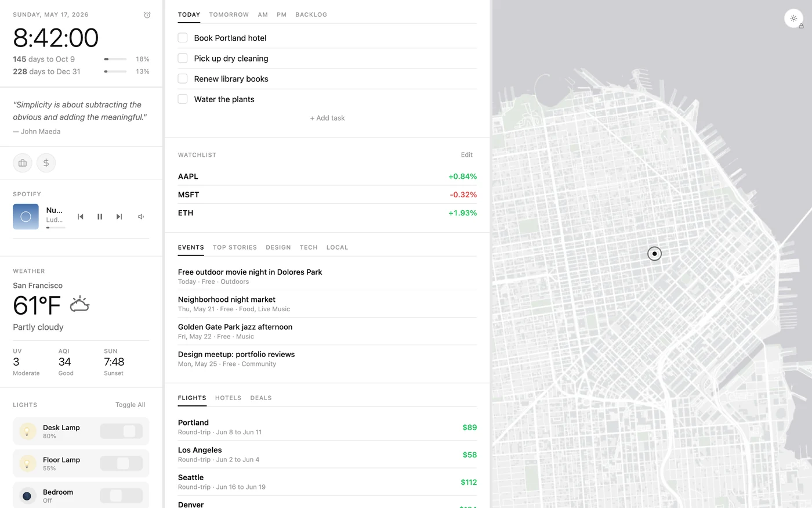The height and width of the screenshot is (508, 812).
Task: Click the briefcase travel icon button
Action: (x=23, y=163)
